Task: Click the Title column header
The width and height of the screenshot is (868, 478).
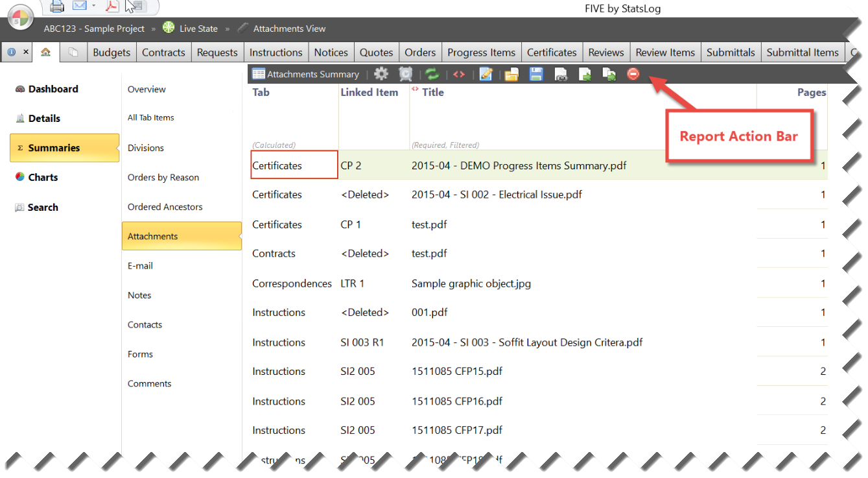Action: point(433,92)
